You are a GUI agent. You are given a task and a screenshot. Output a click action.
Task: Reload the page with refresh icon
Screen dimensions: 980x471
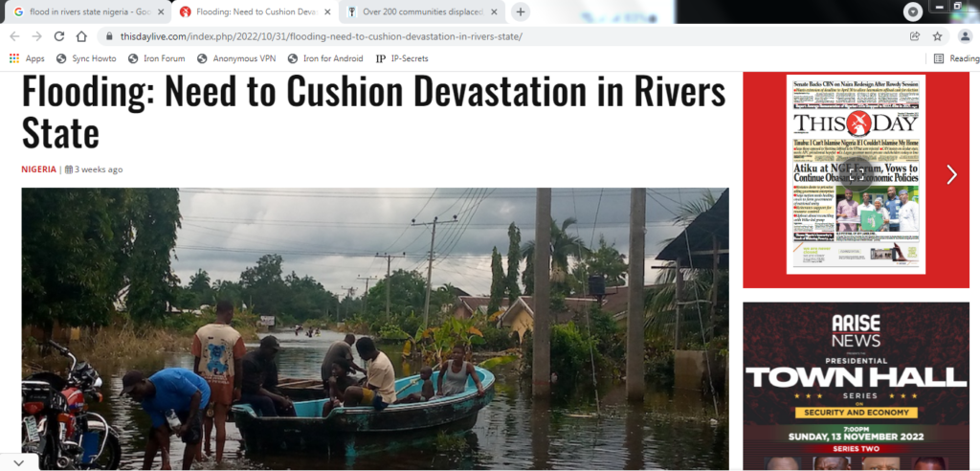(x=58, y=36)
